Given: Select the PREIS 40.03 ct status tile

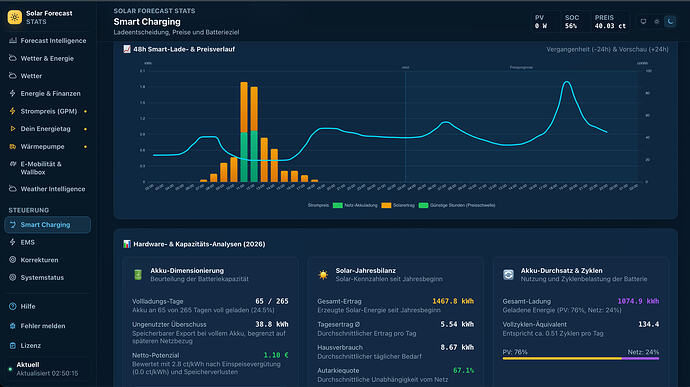Looking at the screenshot, I should (x=610, y=22).
